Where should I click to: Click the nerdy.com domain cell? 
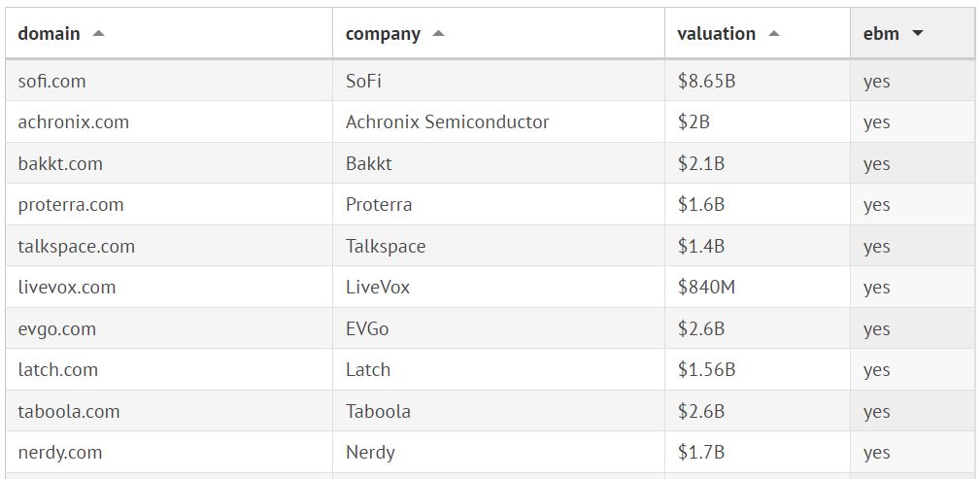click(x=59, y=453)
